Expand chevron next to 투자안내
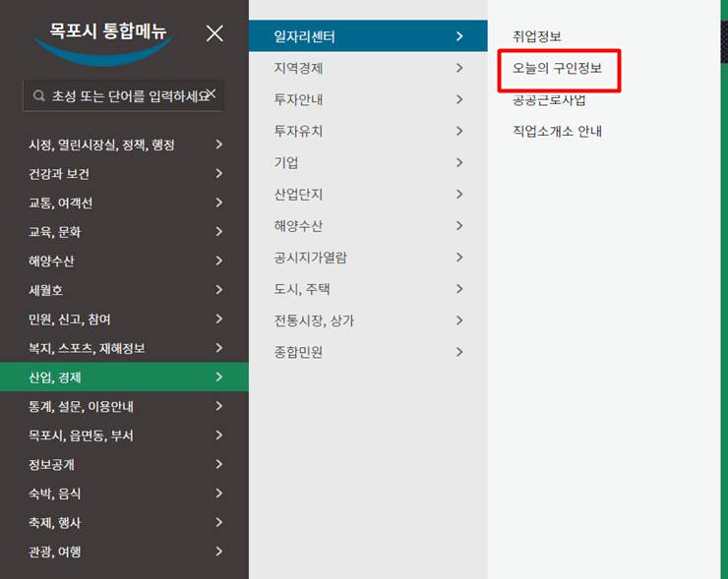The width and height of the screenshot is (728, 579). tap(459, 99)
